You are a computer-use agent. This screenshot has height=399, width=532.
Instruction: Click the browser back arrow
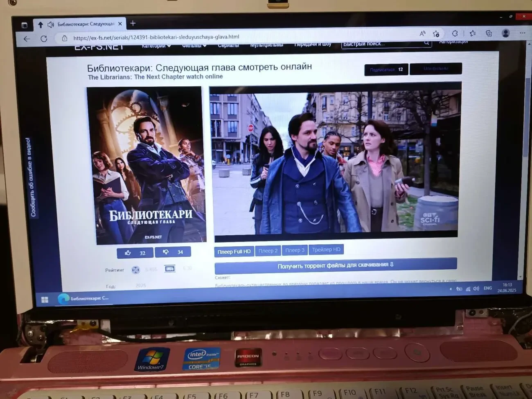(x=27, y=39)
